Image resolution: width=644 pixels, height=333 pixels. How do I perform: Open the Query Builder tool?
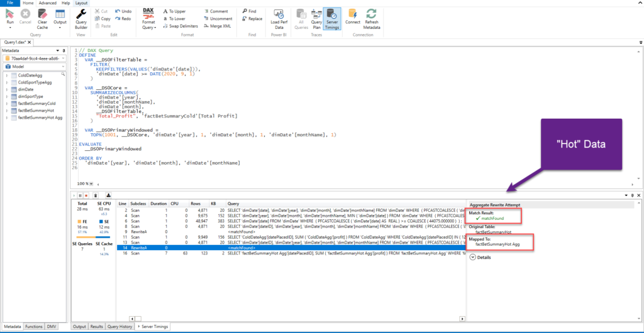81,19
